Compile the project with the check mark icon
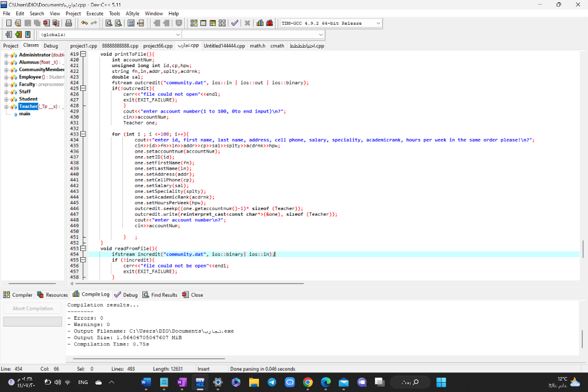This screenshot has height=392, width=588. click(234, 24)
